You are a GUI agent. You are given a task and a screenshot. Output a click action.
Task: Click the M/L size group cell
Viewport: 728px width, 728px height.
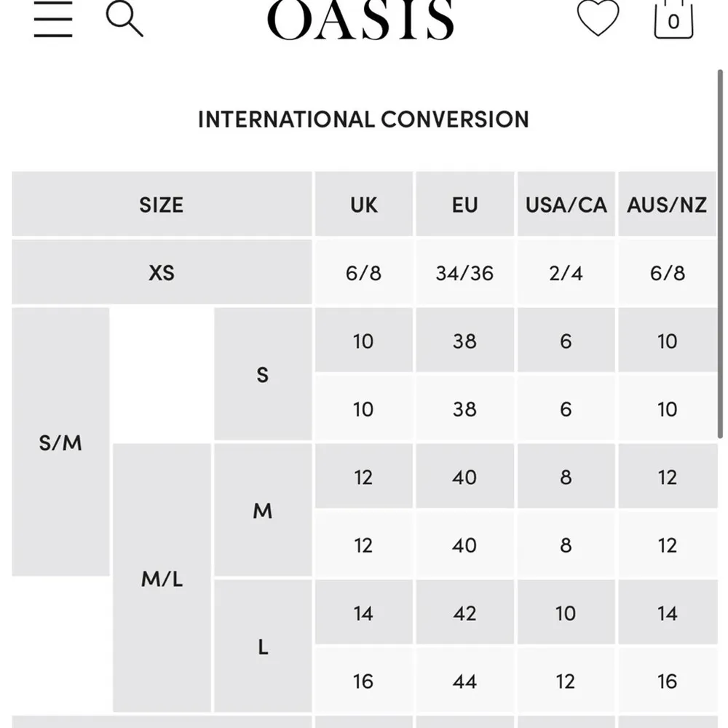(162, 579)
